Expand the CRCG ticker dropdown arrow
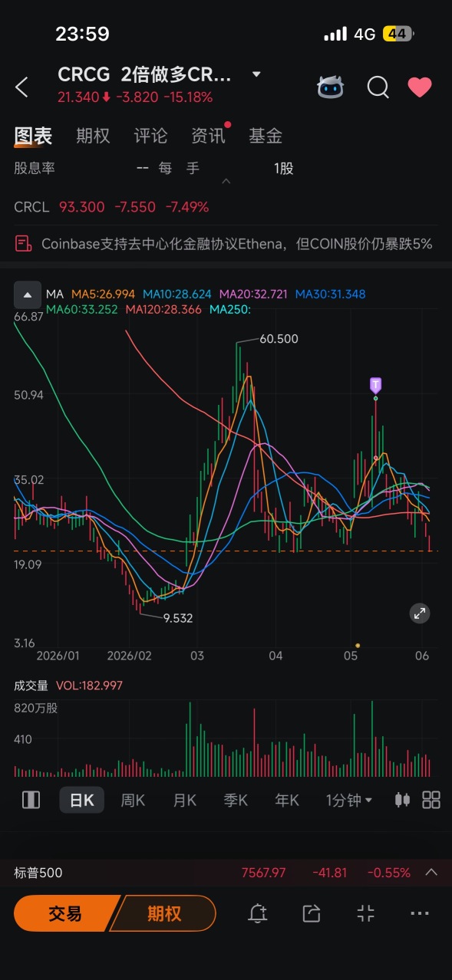The image size is (452, 980). 256,74
